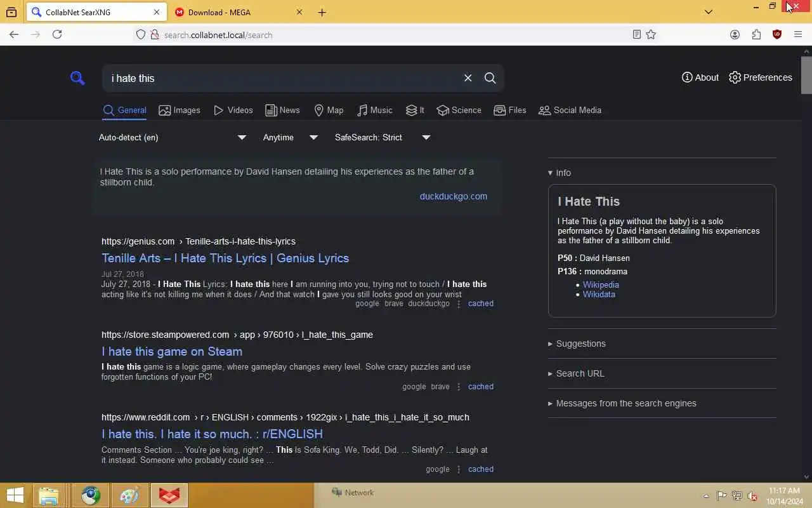Image resolution: width=812 pixels, height=508 pixels.
Task: Go back with the browser back arrow
Action: tap(14, 35)
